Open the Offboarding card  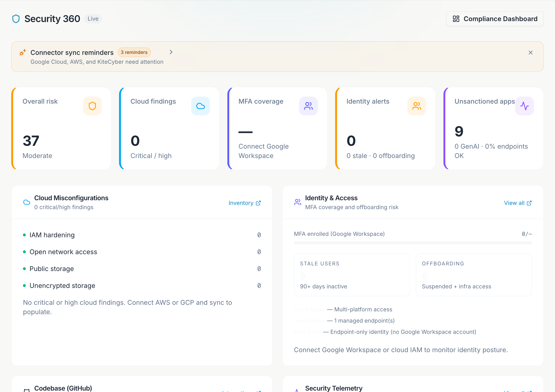point(474,275)
